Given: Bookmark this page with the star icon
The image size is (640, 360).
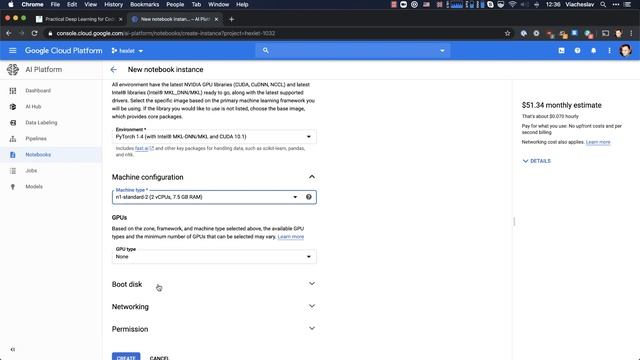Looking at the screenshot, I should tap(507, 33).
